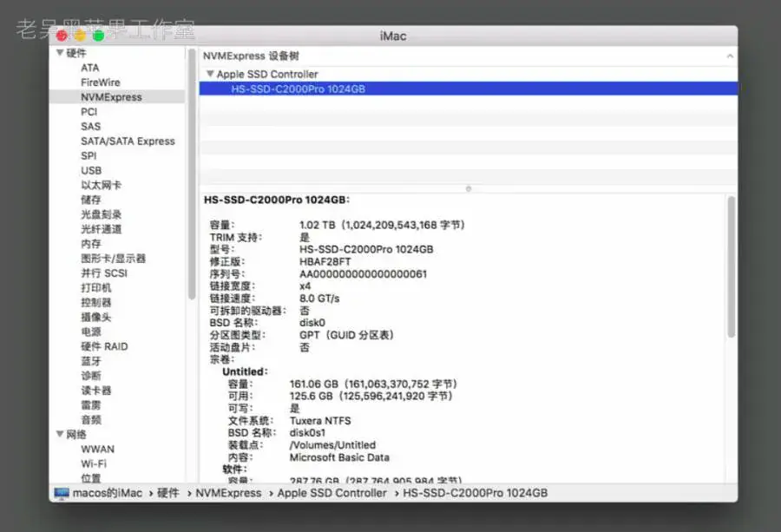This screenshot has width=781, height=532.
Task: Click the sidebar vertical scrollbar
Action: [192, 174]
